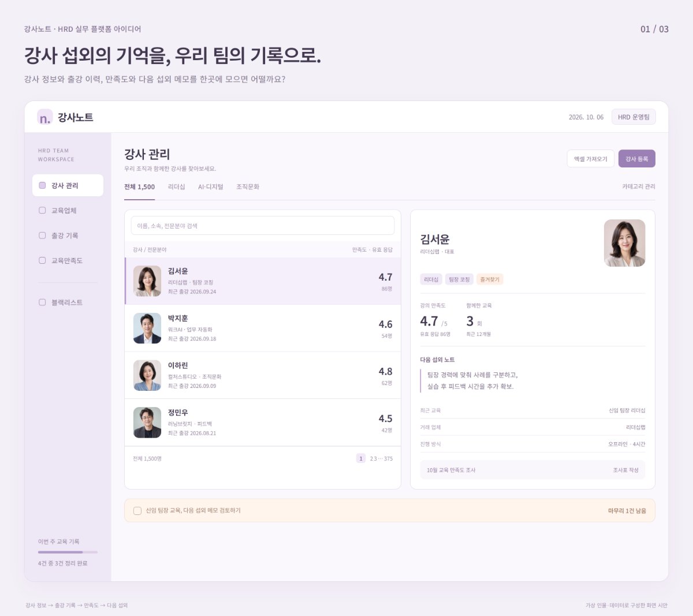Click the 엑셀 가져오기 button
Viewport: 693px width, 616px height.
click(591, 159)
